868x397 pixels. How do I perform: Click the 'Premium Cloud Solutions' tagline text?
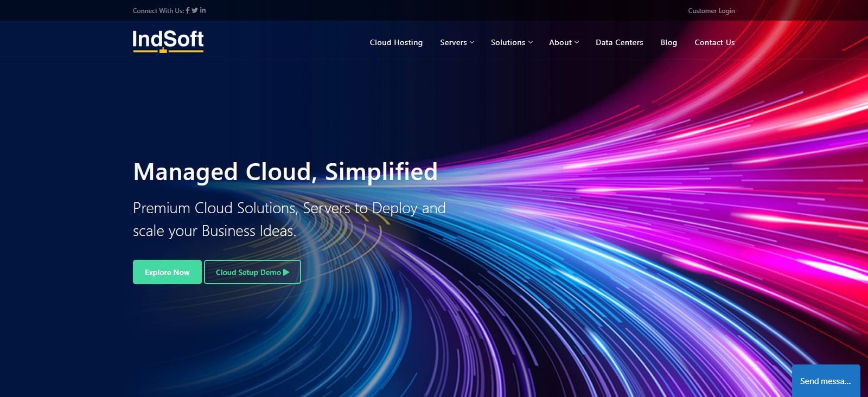pos(289,219)
